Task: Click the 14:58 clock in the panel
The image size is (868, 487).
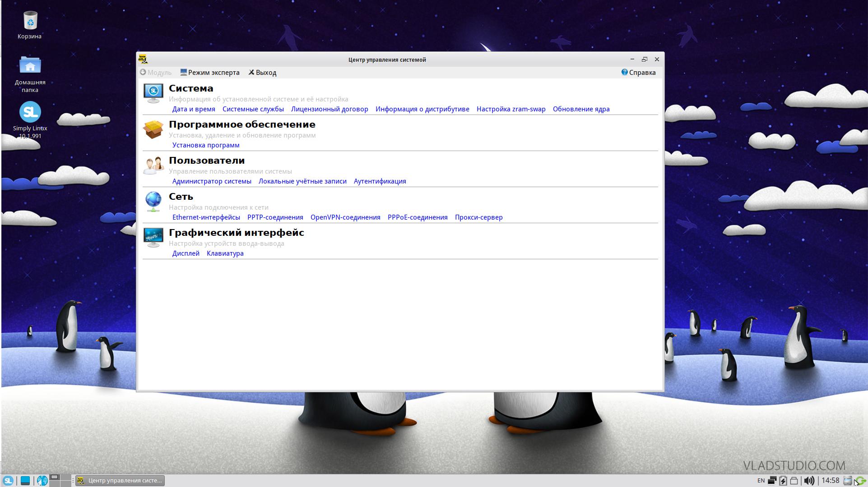Action: pyautogui.click(x=830, y=481)
